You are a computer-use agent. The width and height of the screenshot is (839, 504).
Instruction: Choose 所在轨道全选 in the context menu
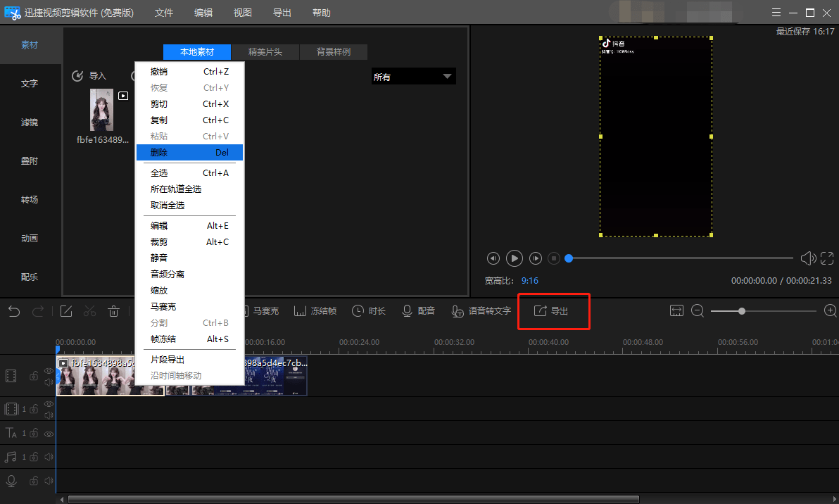(189, 189)
